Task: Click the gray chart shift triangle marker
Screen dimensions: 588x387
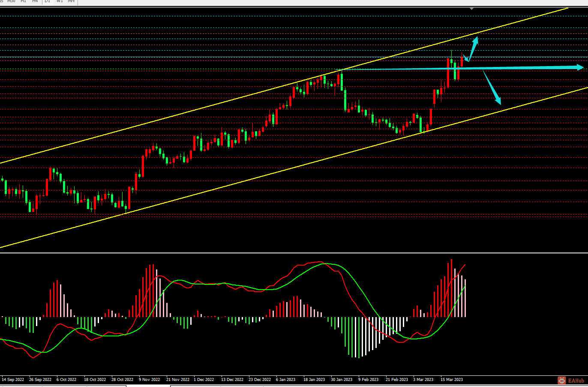Action: 472,8
